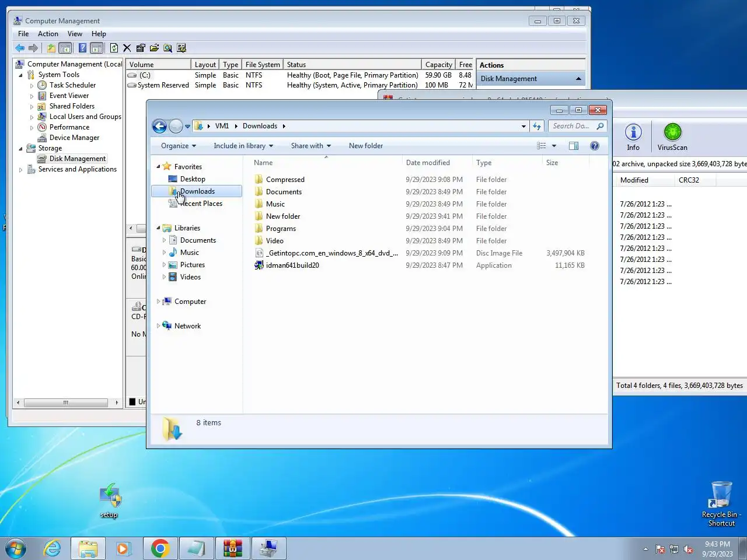Click Windows Media Player taskbar icon
Image resolution: width=747 pixels, height=560 pixels.
pyautogui.click(x=123, y=548)
